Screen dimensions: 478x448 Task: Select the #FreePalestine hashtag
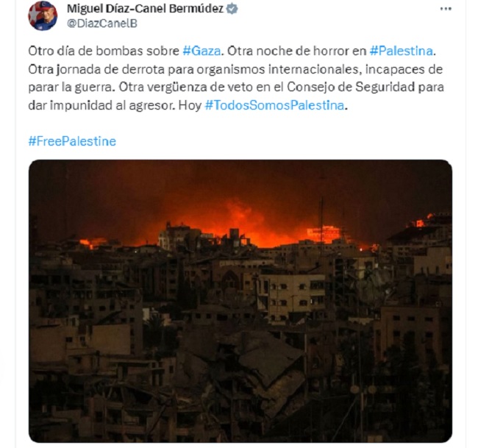[x=72, y=141]
